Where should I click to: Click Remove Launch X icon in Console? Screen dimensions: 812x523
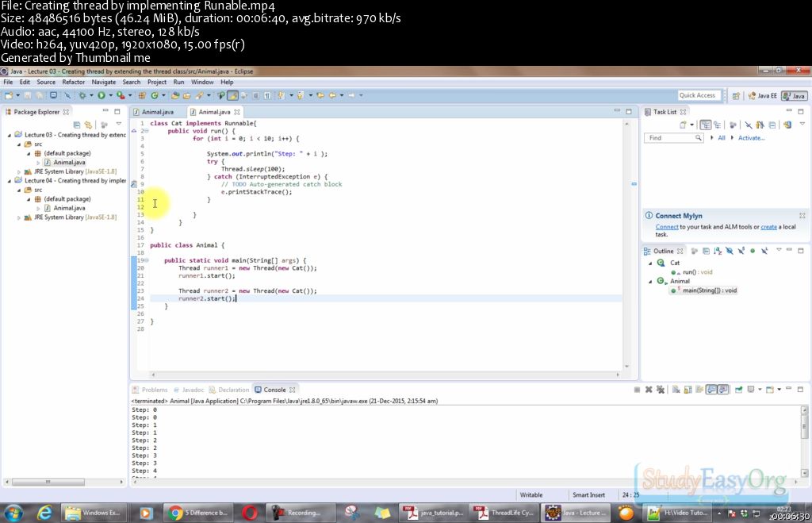pos(649,390)
